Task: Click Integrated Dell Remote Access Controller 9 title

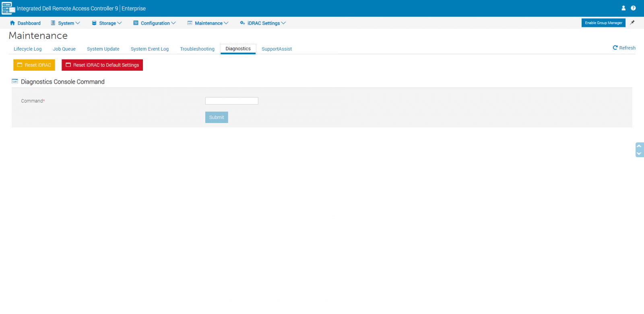Action: point(67,8)
